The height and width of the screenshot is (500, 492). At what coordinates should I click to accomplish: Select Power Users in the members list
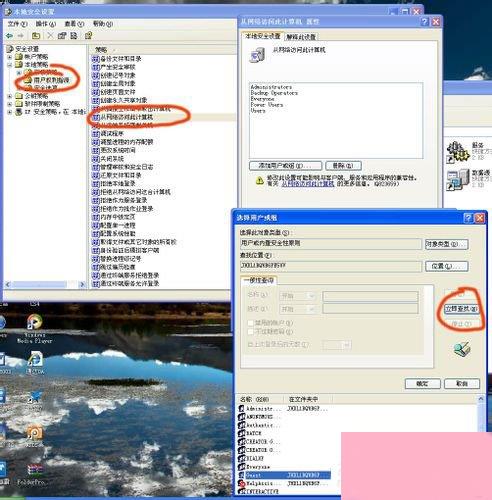point(267,105)
